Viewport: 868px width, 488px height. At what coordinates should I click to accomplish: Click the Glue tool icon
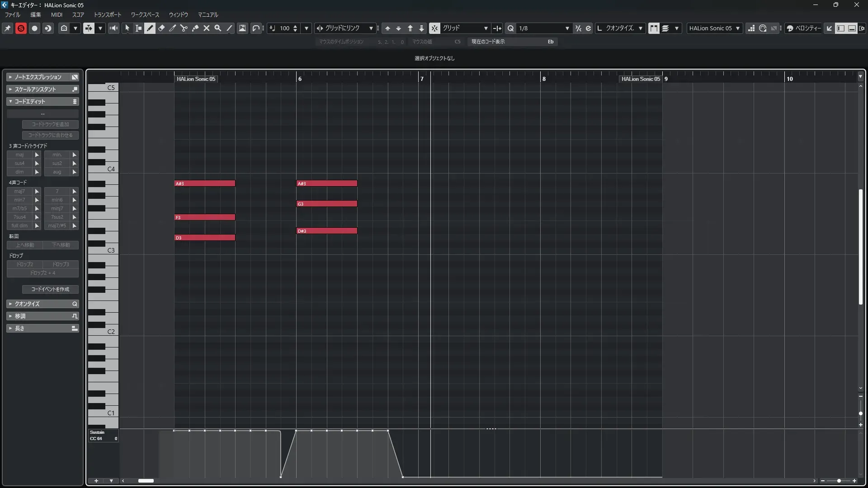coord(195,28)
